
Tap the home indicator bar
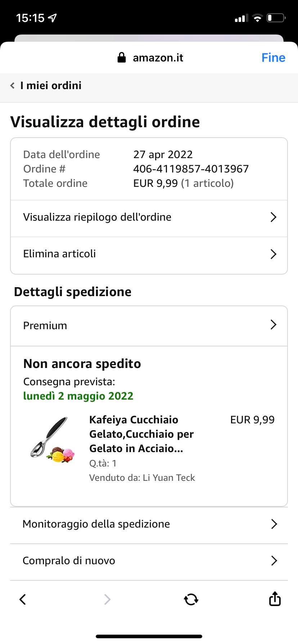pyautogui.click(x=149, y=636)
